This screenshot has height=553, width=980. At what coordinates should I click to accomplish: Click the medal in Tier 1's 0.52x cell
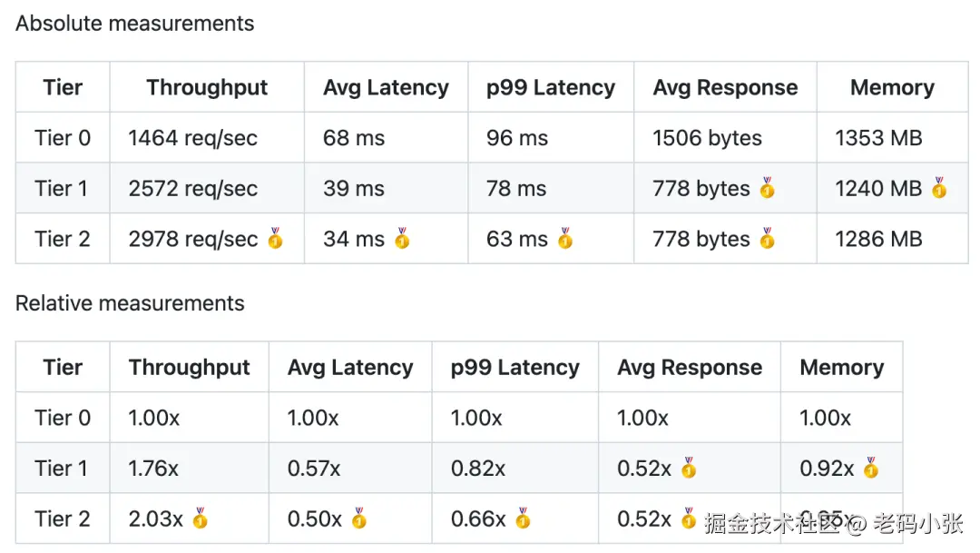pyautogui.click(x=689, y=468)
